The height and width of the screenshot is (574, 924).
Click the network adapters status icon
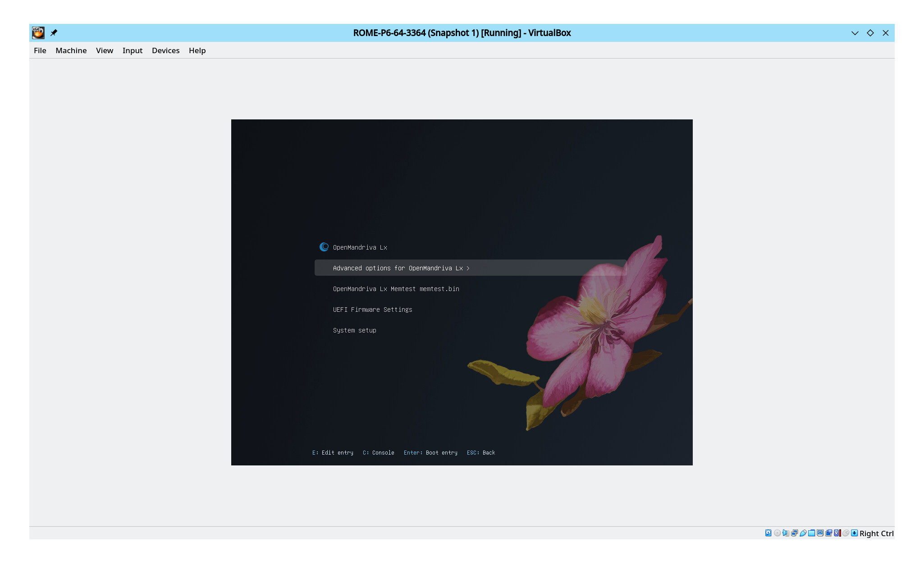tap(794, 533)
